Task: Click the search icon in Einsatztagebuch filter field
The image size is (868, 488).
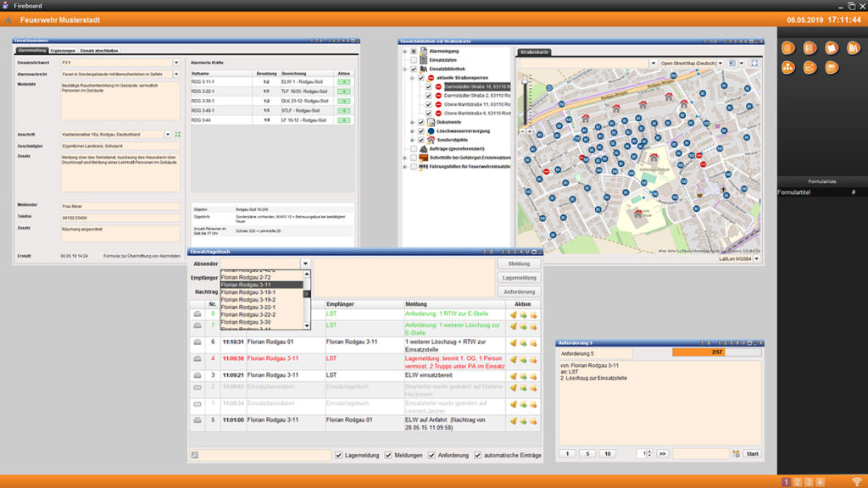Action: (x=195, y=455)
